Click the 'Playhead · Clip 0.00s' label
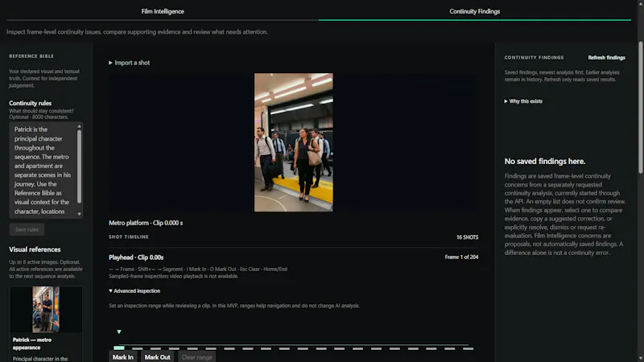The width and height of the screenshot is (644, 362). [x=136, y=257]
